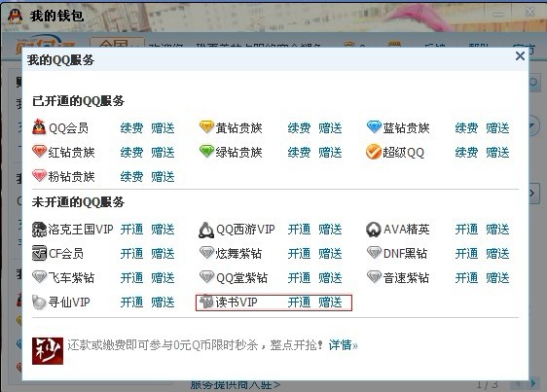Gift 洛克王国VIP via 赠送 link
Image resolution: width=547 pixels, height=392 pixels.
[x=163, y=230]
